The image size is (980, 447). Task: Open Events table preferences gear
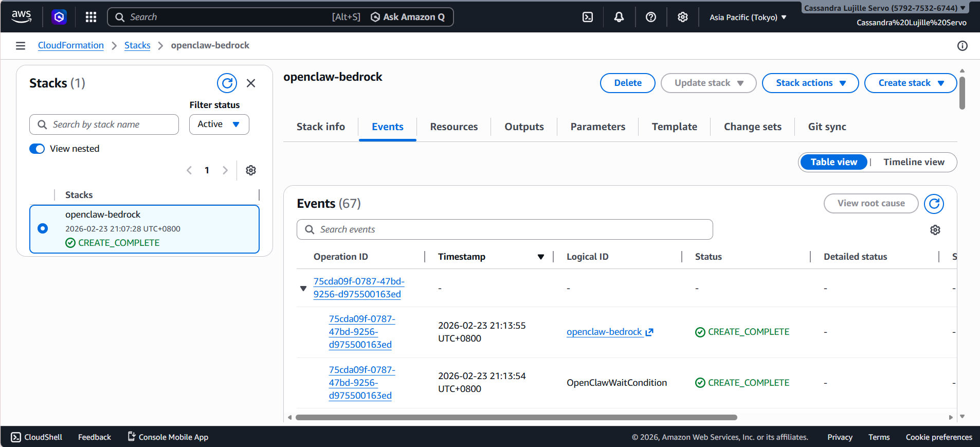pos(935,230)
